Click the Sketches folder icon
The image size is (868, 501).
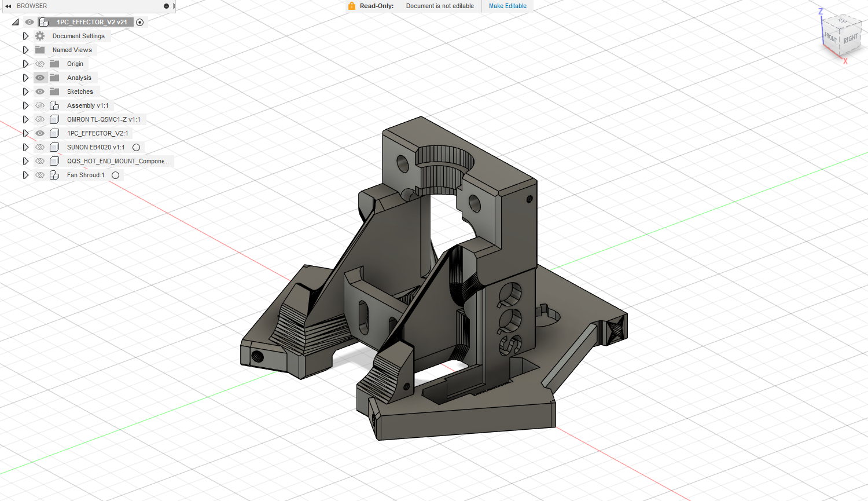pos(54,92)
